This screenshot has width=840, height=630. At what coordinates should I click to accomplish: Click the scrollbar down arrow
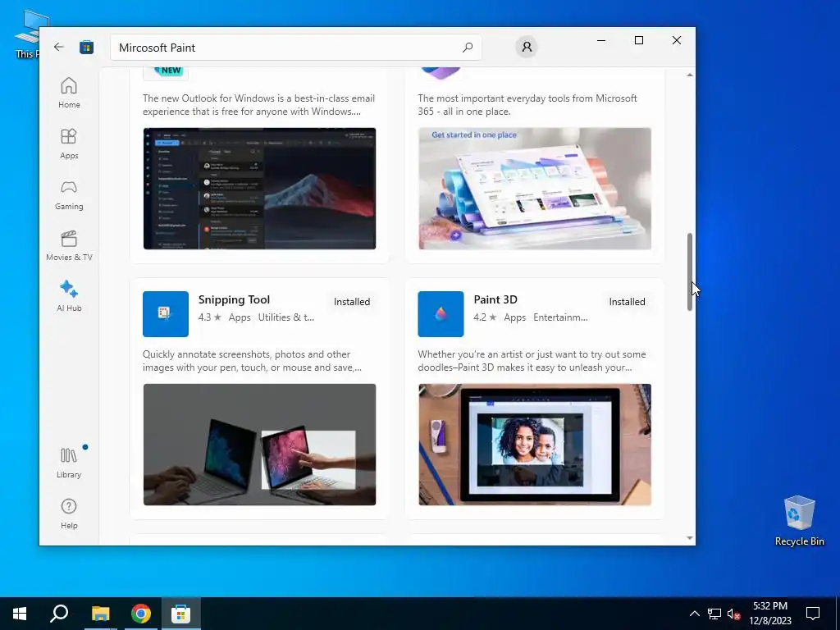point(689,538)
